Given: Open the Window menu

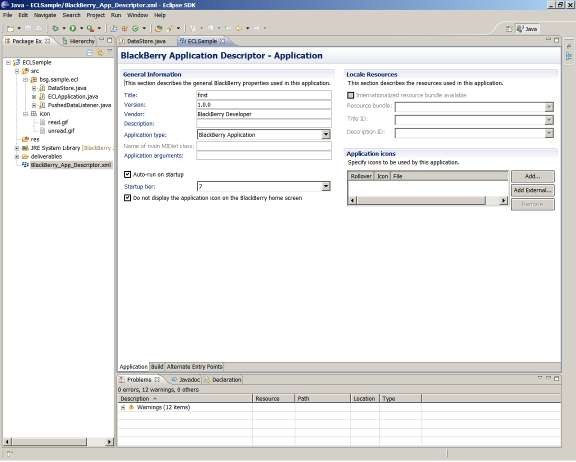Looking at the screenshot, I should coord(137,15).
